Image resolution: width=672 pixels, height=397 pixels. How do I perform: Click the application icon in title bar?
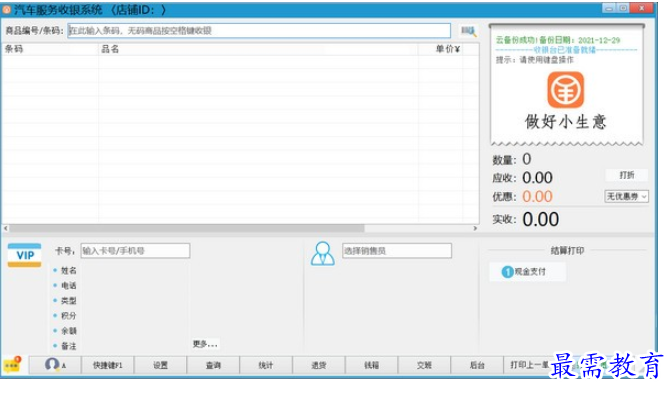point(6,9)
